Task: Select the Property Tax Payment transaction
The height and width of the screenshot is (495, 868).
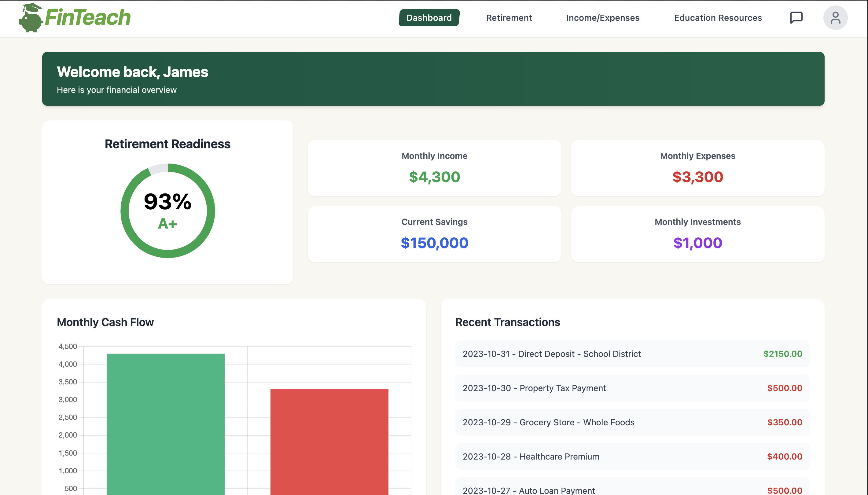Action: pos(632,388)
